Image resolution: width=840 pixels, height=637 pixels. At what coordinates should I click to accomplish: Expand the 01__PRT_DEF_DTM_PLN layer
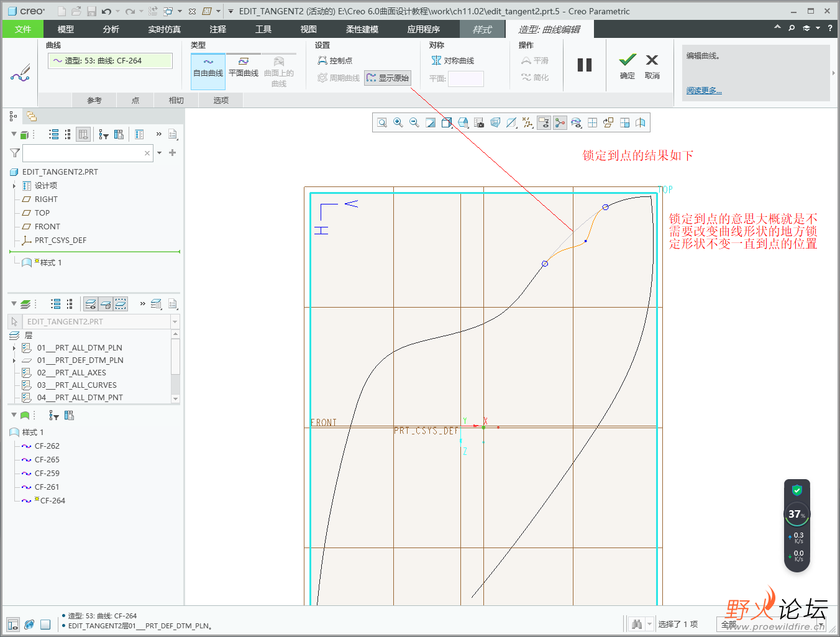click(x=14, y=360)
